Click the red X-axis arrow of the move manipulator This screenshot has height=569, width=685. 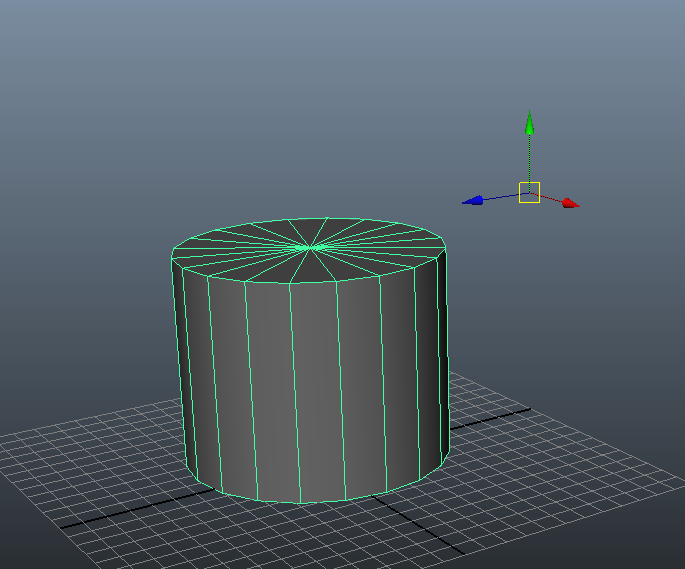[x=571, y=203]
